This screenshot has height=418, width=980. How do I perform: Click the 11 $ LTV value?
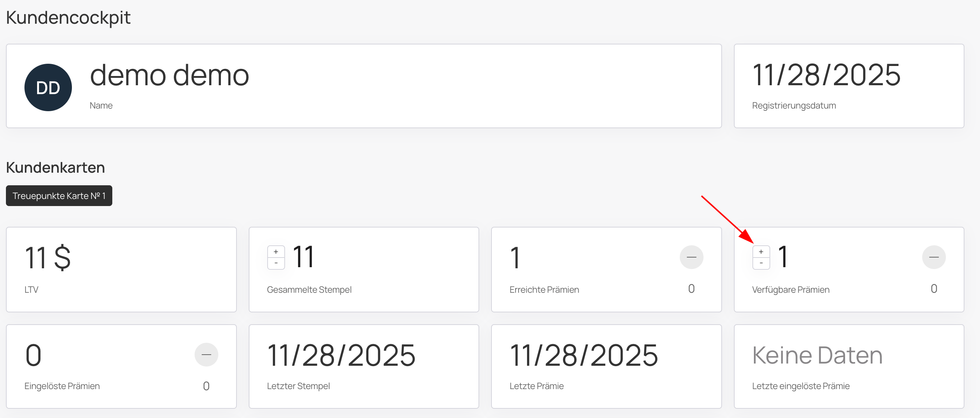tap(47, 258)
